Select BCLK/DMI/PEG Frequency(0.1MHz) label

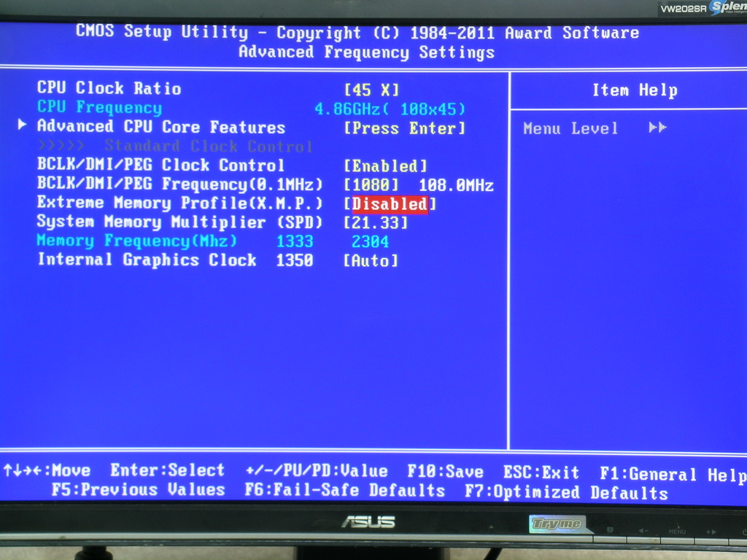pos(179,184)
